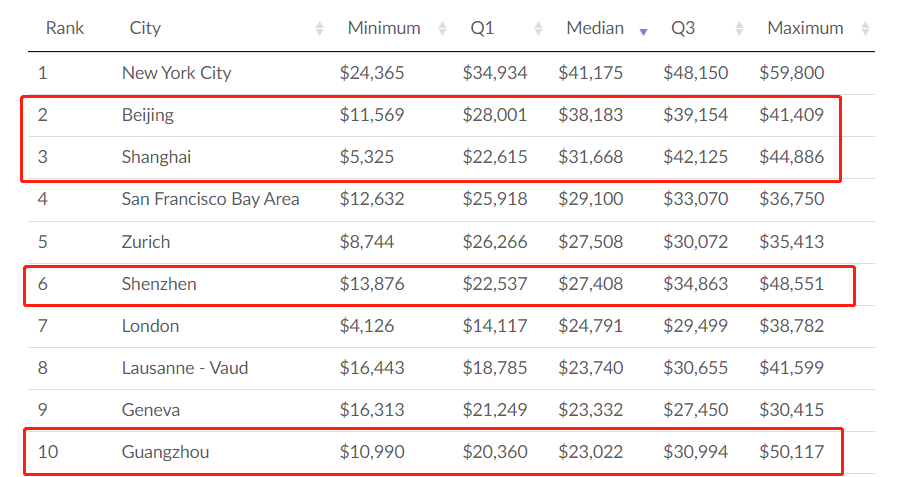
Task: Click the sort arrows beside Q3 header
Action: coord(740,29)
